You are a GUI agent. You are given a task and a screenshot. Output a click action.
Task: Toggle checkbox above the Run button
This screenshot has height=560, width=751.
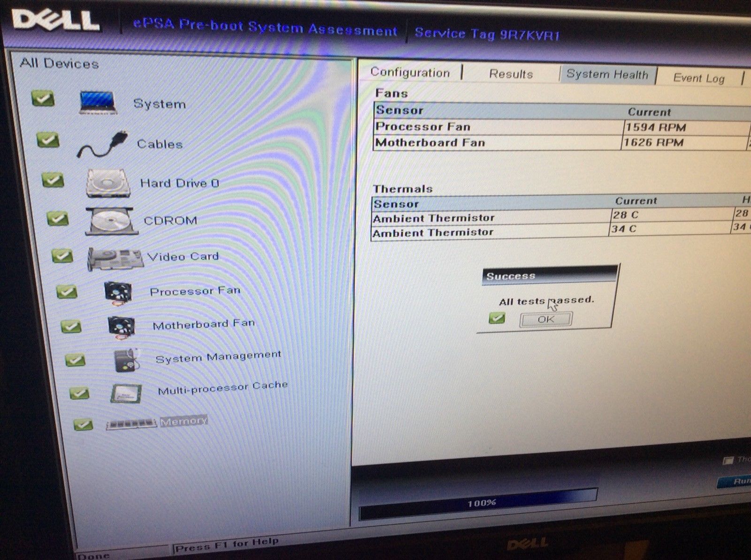coord(728,461)
